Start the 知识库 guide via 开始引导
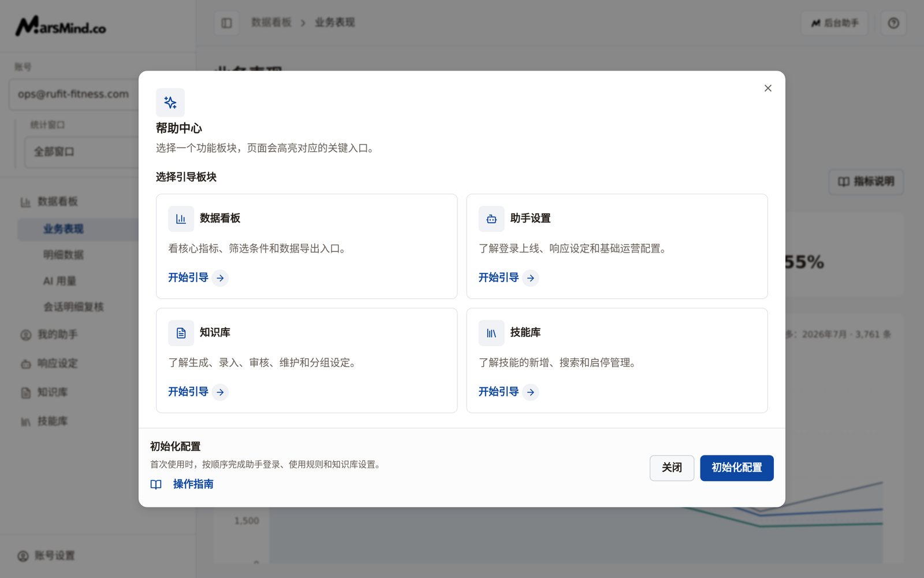The image size is (924, 578). point(198,392)
